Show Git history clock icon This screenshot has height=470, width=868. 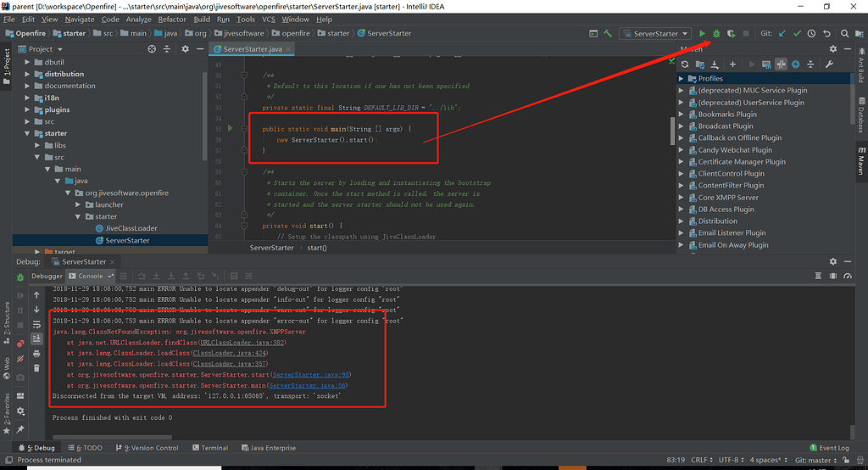click(x=811, y=33)
